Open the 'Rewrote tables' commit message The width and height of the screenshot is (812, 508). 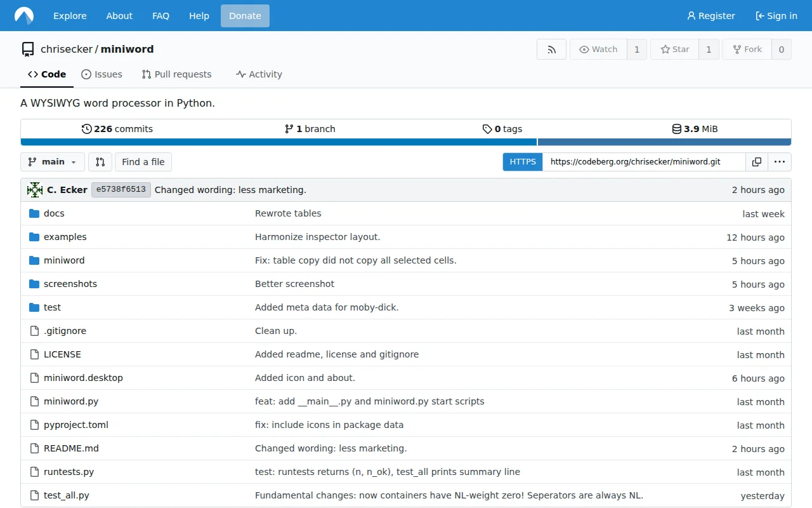click(x=288, y=213)
